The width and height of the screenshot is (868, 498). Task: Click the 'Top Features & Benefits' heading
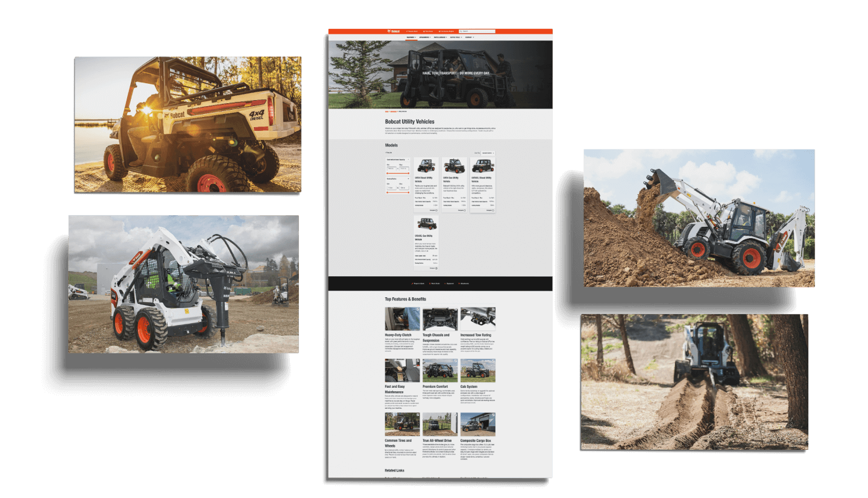(406, 299)
